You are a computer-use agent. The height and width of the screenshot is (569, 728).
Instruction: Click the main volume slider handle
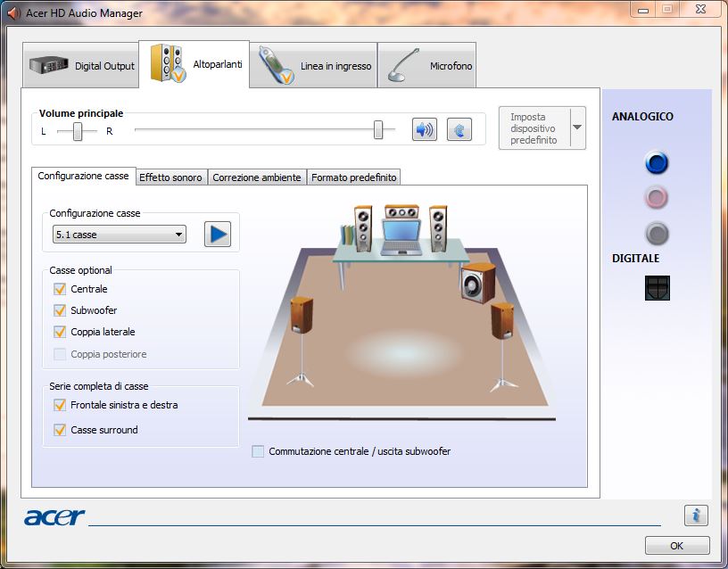point(378,129)
